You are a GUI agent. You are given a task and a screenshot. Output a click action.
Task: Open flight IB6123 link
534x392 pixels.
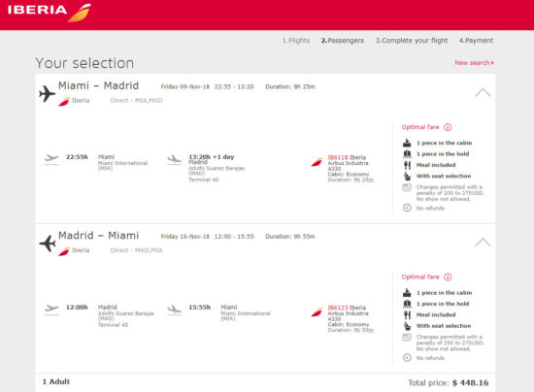(x=338, y=308)
